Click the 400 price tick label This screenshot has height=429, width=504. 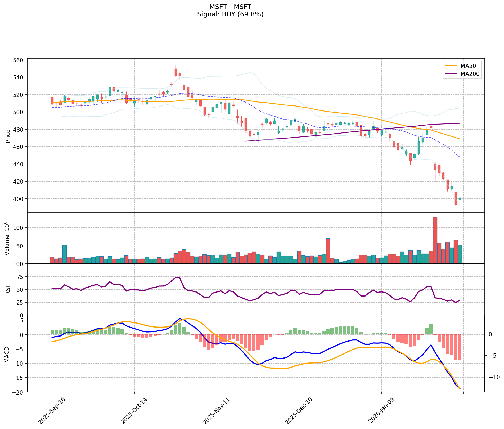point(19,199)
